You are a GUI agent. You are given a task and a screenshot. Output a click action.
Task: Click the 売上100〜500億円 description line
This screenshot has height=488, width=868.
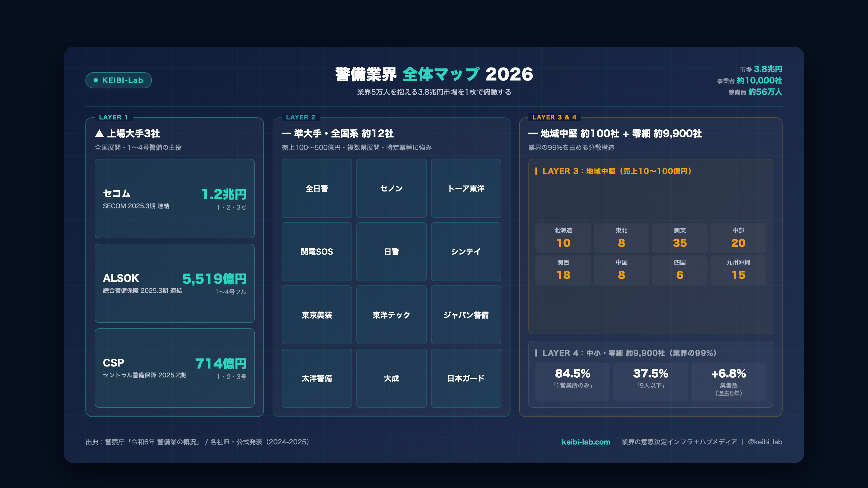click(356, 147)
